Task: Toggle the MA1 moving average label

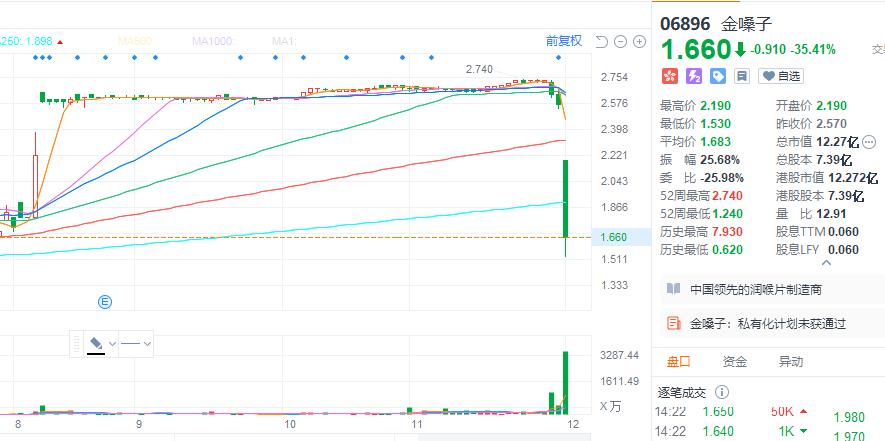Action: coord(284,41)
